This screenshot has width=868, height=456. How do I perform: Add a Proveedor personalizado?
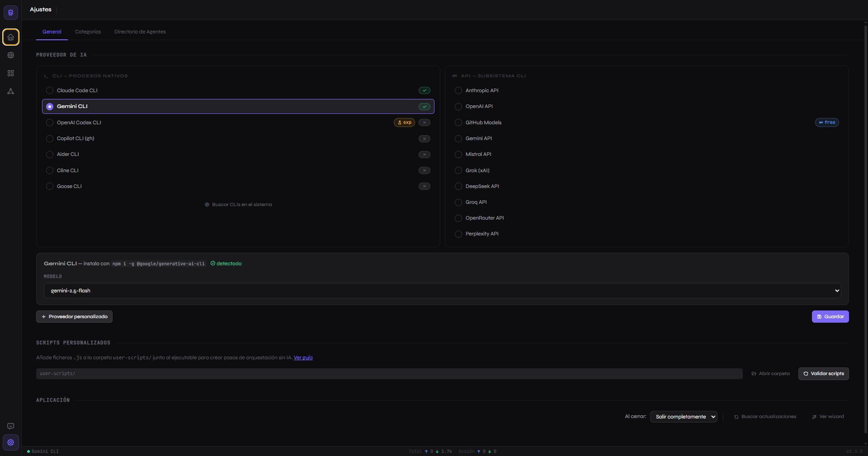[x=74, y=317]
